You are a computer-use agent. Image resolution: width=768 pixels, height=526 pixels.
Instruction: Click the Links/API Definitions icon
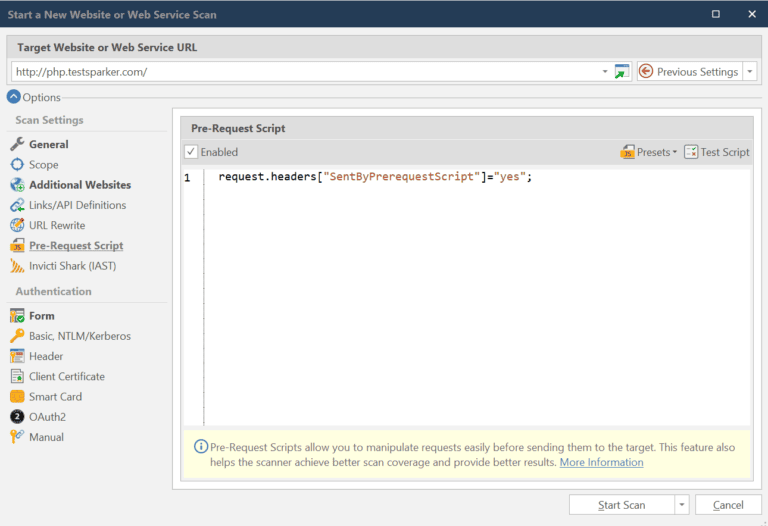click(x=17, y=205)
